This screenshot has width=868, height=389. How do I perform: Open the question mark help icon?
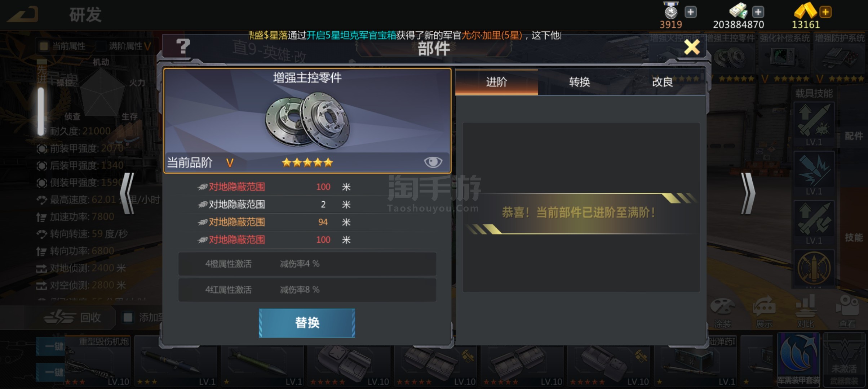pyautogui.click(x=183, y=46)
